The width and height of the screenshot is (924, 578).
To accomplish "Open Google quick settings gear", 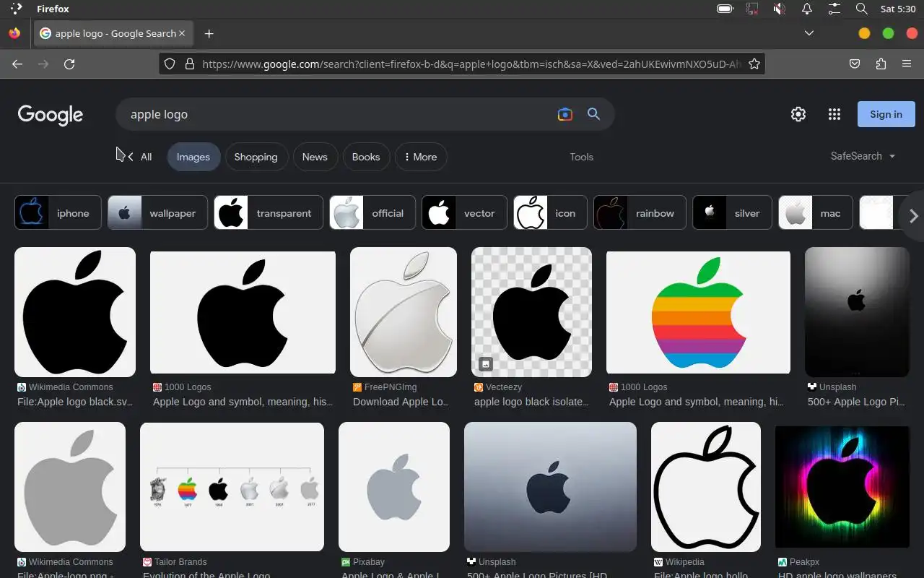I will pyautogui.click(x=798, y=114).
